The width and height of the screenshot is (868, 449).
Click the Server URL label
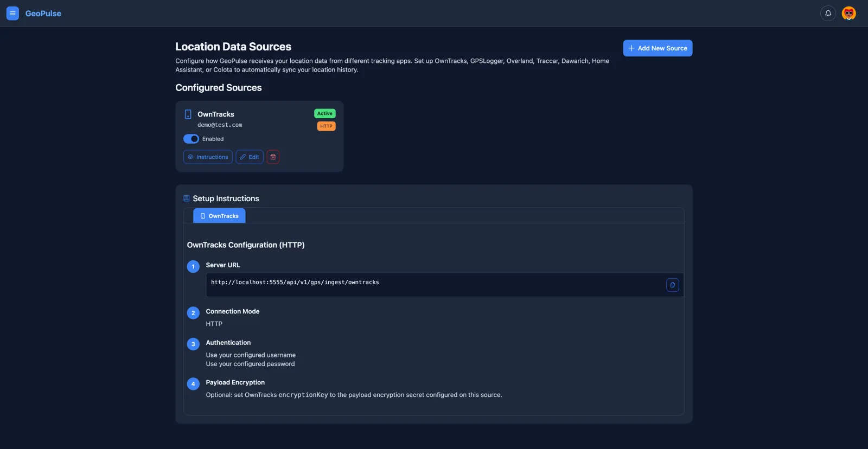(x=223, y=265)
